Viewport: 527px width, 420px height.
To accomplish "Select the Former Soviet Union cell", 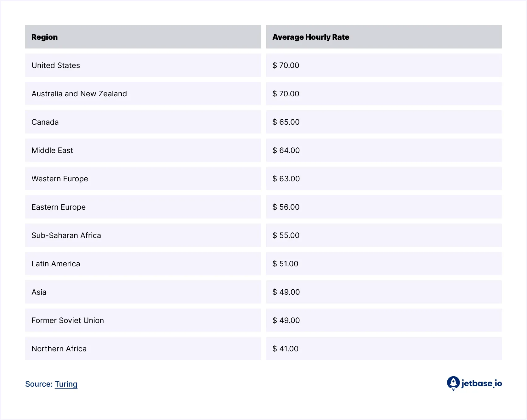I will point(68,321).
